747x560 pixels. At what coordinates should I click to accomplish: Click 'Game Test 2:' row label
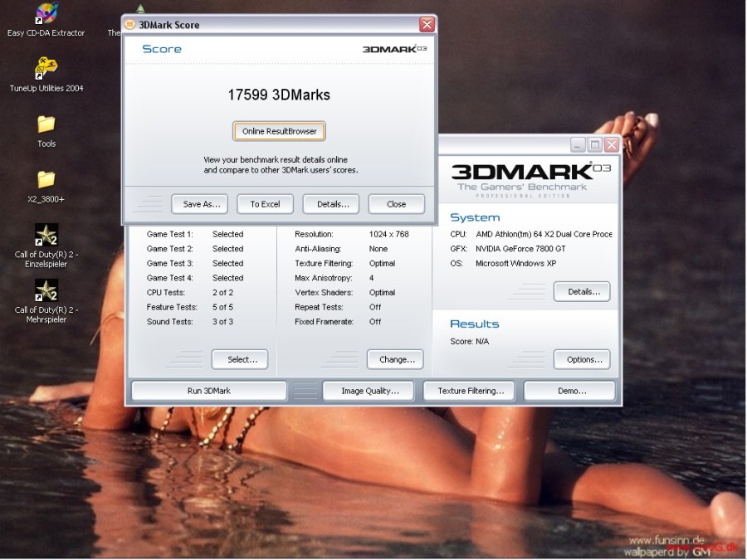click(169, 249)
